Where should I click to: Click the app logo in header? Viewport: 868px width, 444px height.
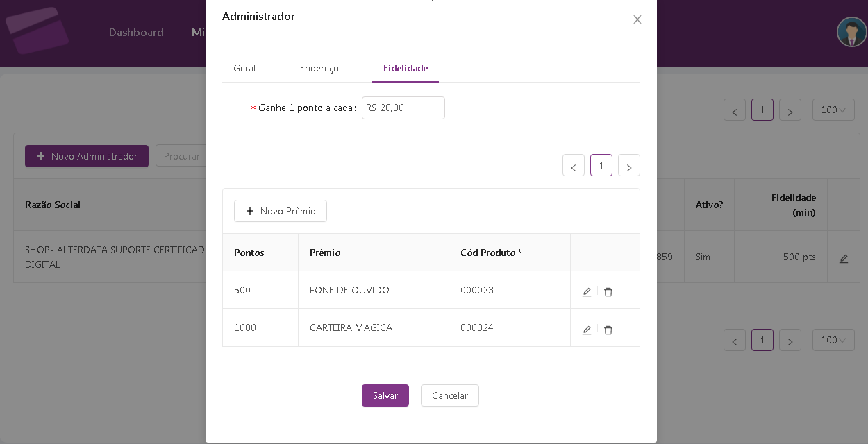click(37, 31)
